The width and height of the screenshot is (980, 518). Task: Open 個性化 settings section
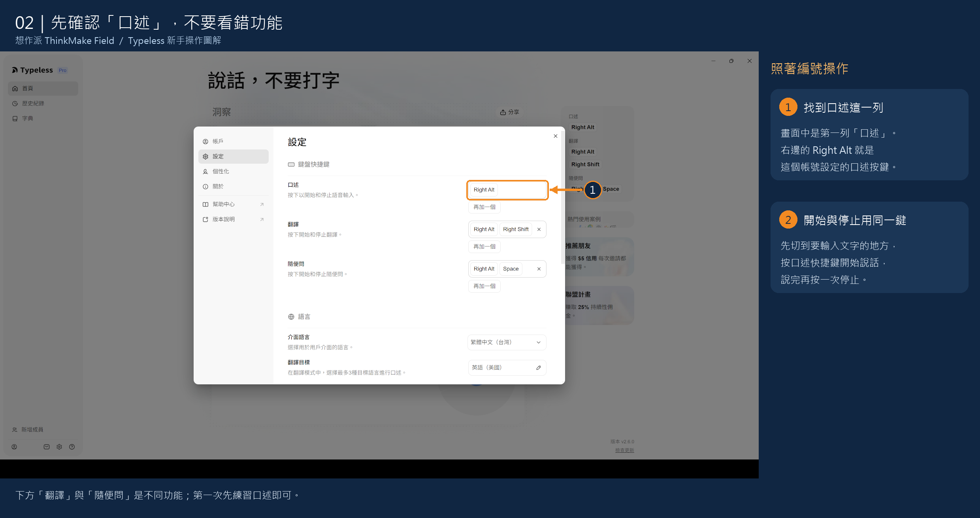point(233,171)
